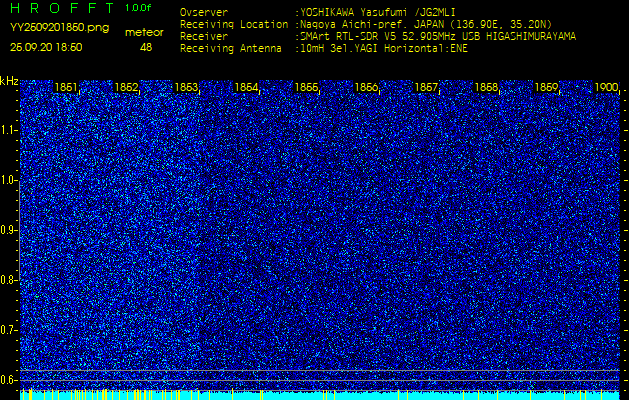Click the kHz axis unit label

pos(9,81)
